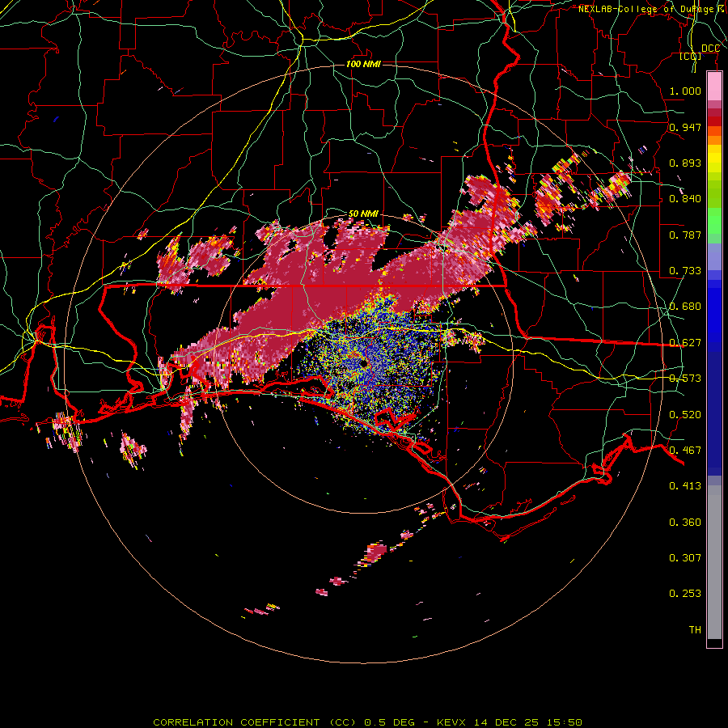728x728 pixels.
Task: Pick the bright green segment of the color bar
Action: (714, 221)
